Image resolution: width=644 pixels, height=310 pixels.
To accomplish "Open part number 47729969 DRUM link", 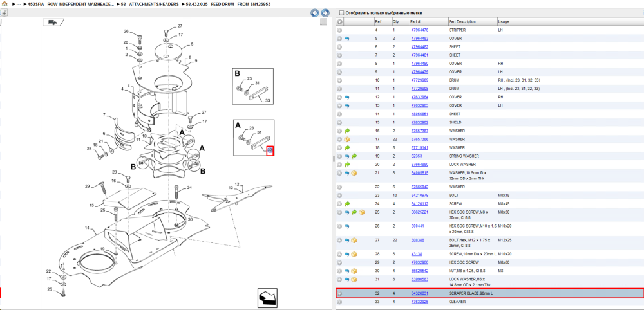I will pyautogui.click(x=420, y=80).
